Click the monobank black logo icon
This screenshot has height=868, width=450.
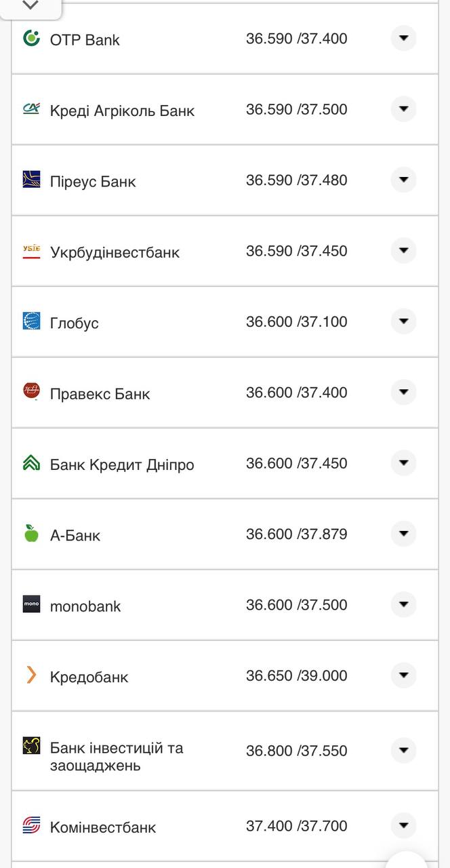(x=31, y=604)
